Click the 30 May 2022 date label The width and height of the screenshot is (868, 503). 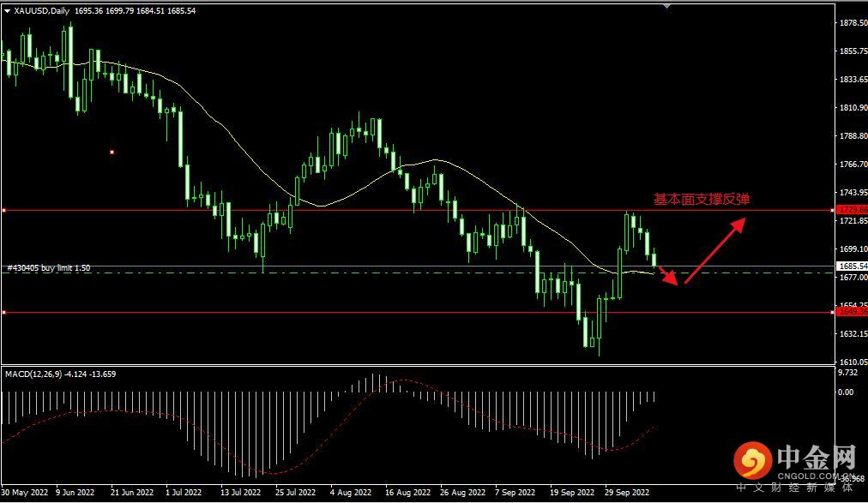(24, 493)
